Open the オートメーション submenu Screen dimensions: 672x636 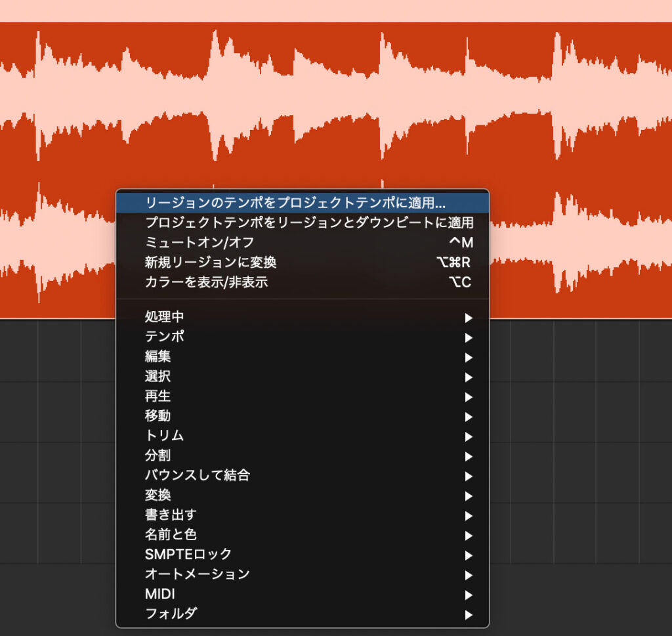click(x=303, y=574)
